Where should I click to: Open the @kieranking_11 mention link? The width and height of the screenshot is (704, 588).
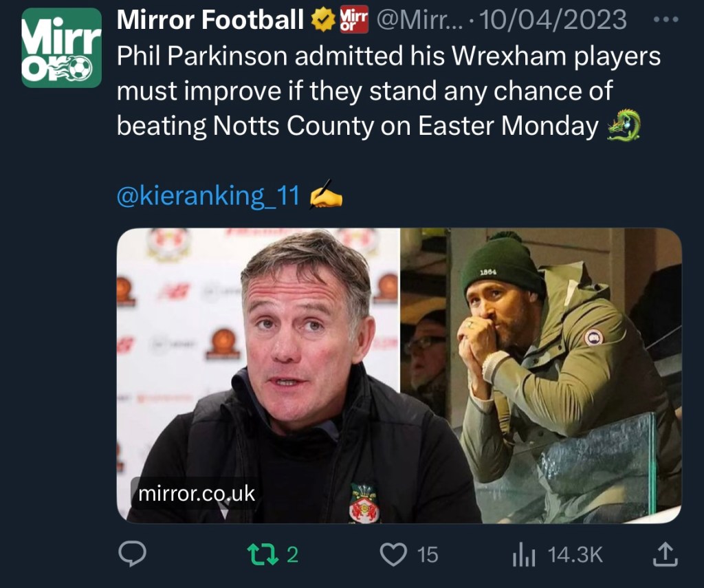coord(208,197)
